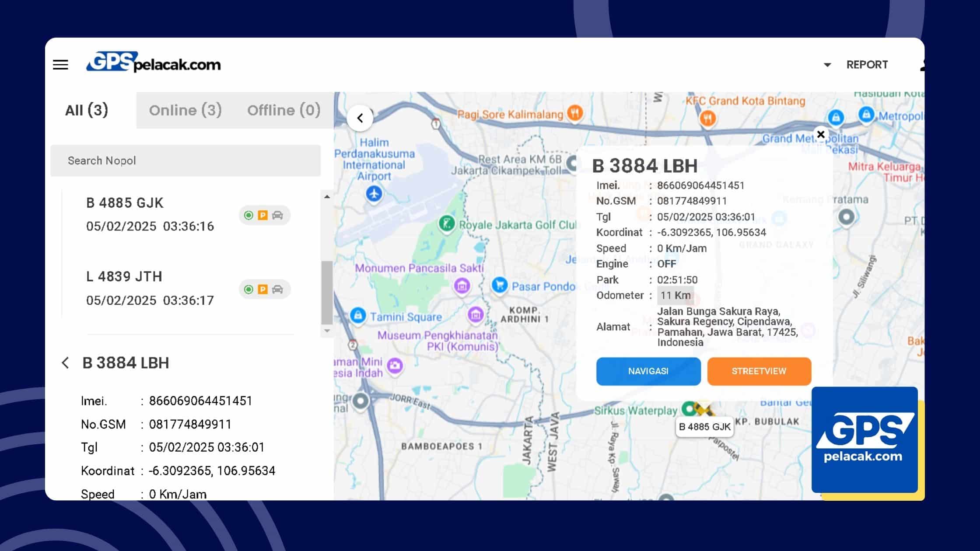Click Monumen Pancasila Sakti marker
The height and width of the screenshot is (551, 980).
pos(462,286)
